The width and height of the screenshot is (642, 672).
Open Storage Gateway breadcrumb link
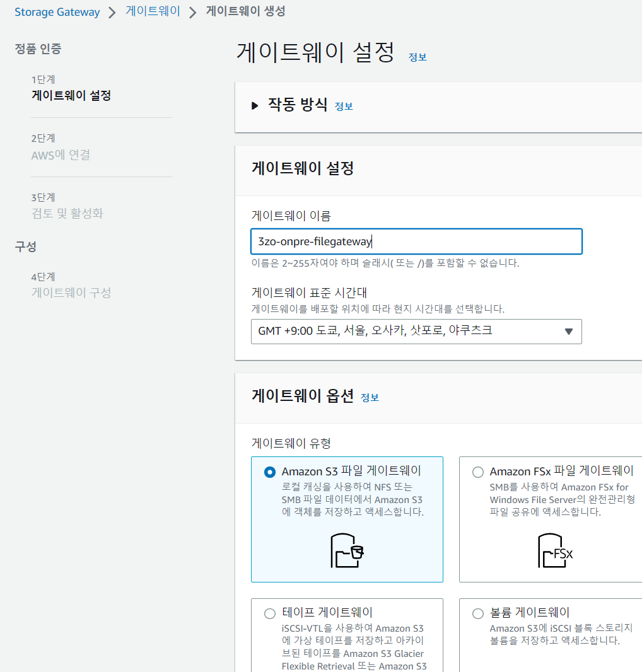(x=57, y=12)
